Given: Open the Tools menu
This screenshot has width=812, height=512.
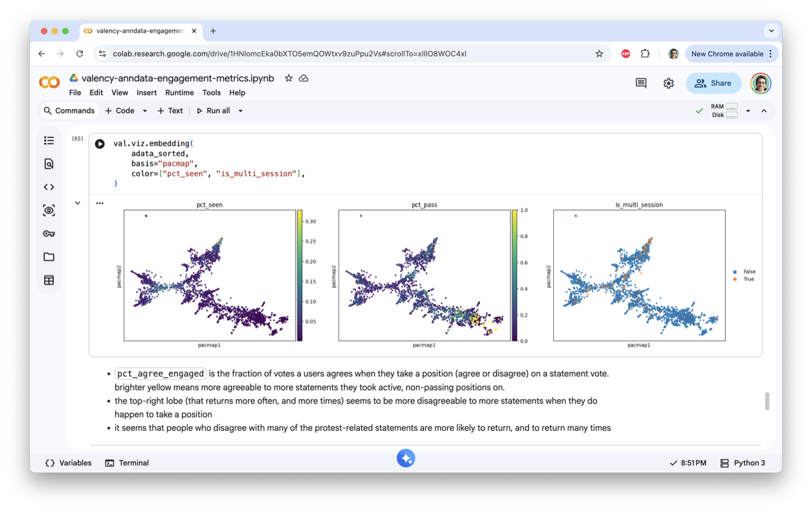Looking at the screenshot, I should tap(211, 93).
